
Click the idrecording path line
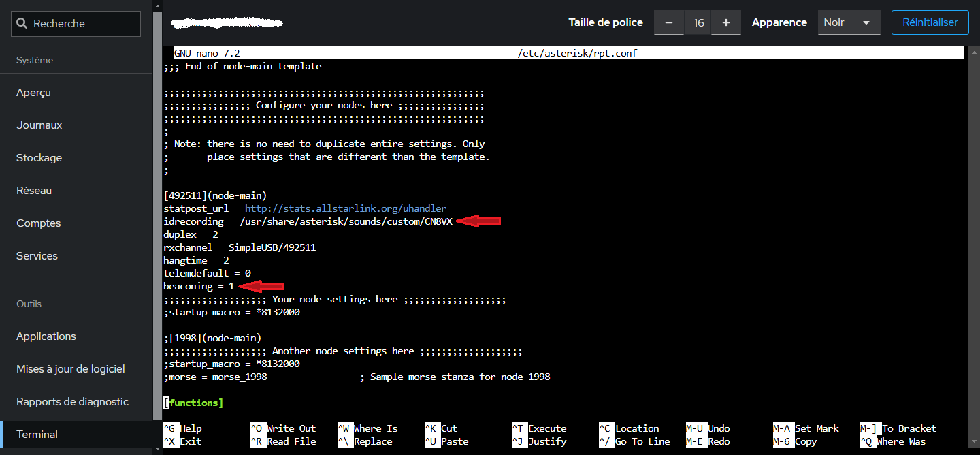click(x=308, y=221)
